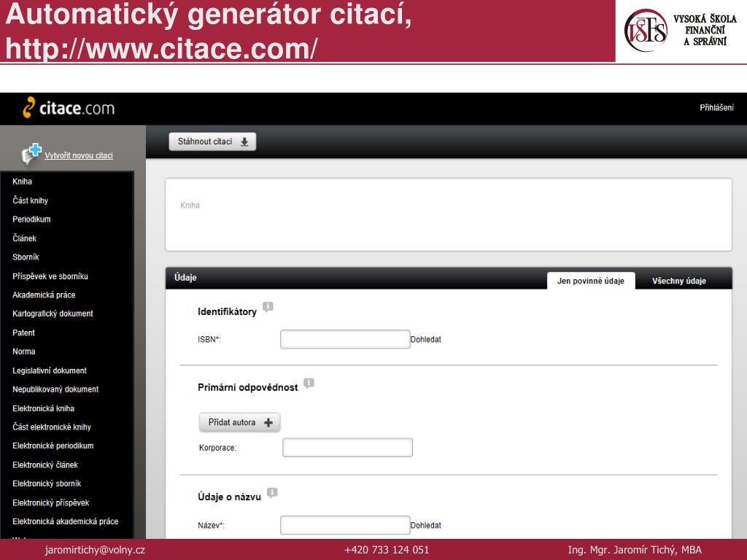The height and width of the screenshot is (560, 747).
Task: Click Dohledat next to Název field
Action: coord(426,525)
